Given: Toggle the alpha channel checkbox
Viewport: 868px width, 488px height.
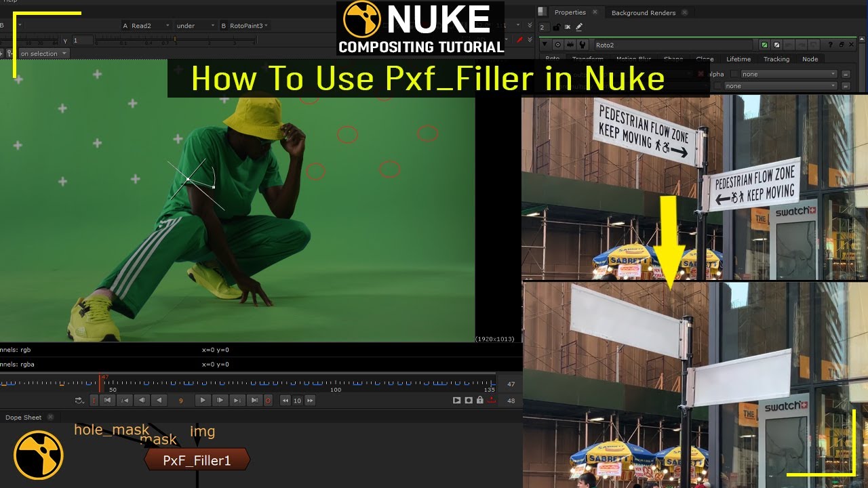Looking at the screenshot, I should point(734,74).
